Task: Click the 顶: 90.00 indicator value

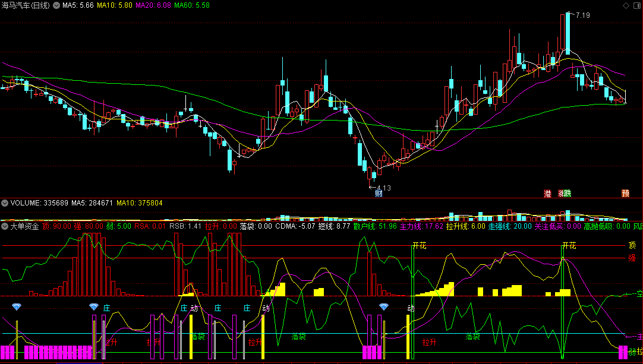Action: 56,226
